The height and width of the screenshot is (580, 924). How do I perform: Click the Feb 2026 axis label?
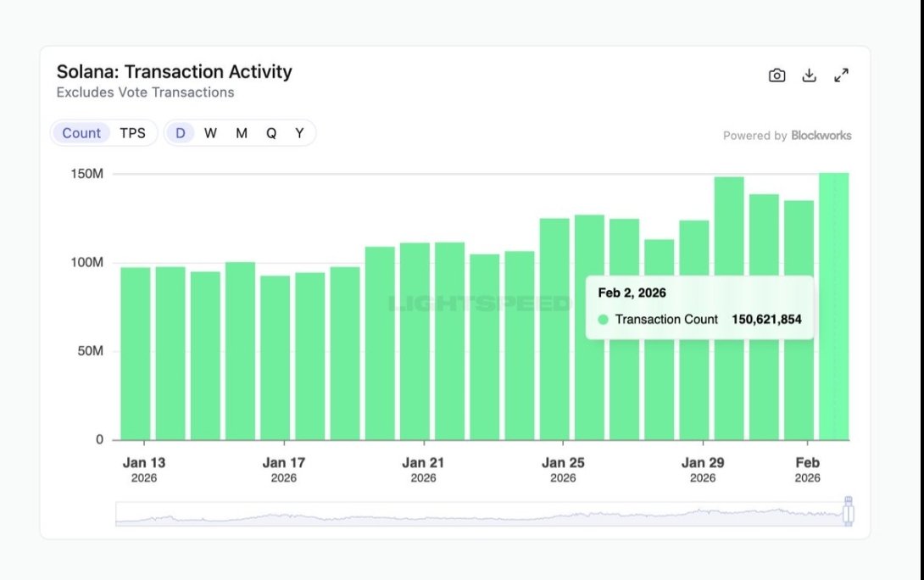point(807,470)
